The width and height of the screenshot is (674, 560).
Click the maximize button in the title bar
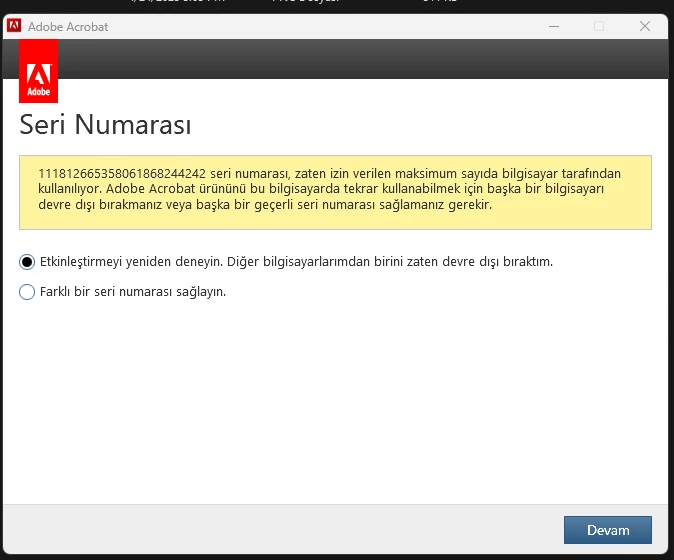point(599,26)
